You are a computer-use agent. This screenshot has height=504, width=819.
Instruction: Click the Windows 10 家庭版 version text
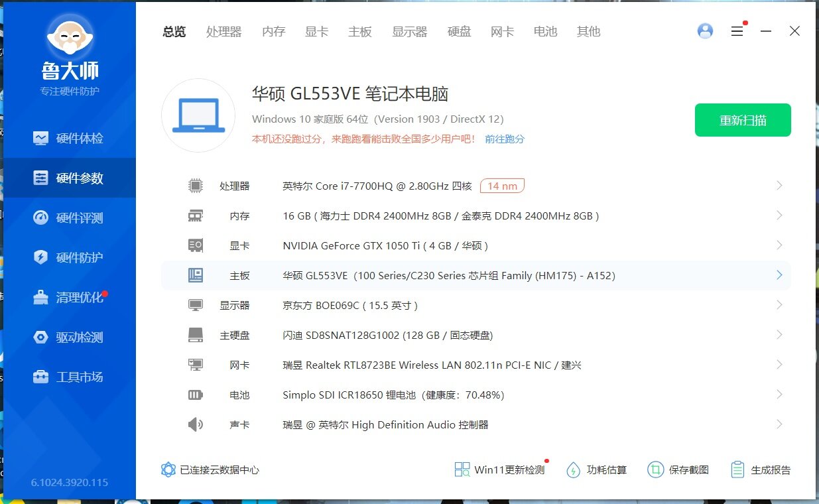click(378, 119)
